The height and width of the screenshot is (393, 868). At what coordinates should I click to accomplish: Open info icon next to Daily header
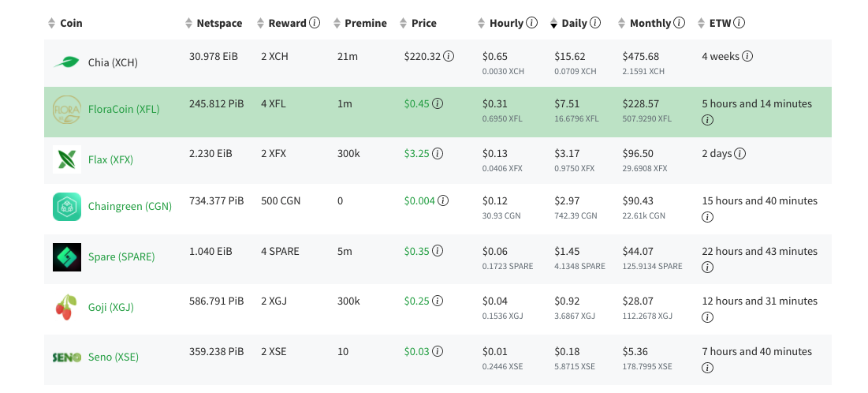pos(595,23)
